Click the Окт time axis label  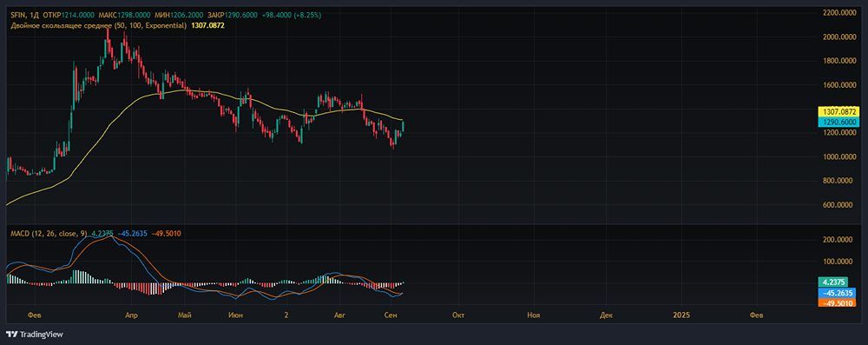point(457,315)
